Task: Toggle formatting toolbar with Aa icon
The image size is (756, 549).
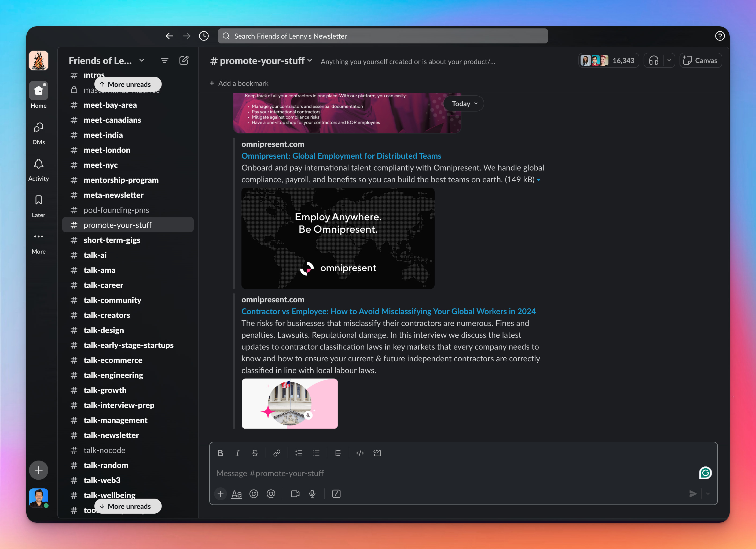Action: click(237, 494)
